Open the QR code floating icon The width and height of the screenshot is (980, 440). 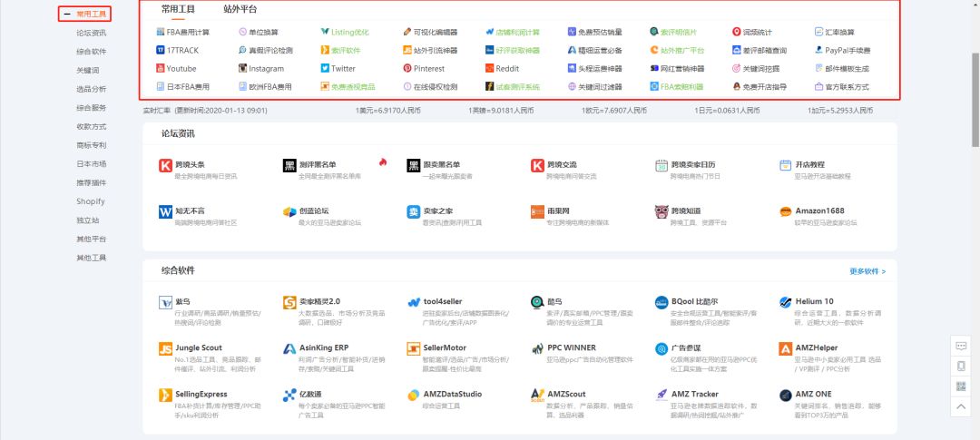pyautogui.click(x=961, y=386)
